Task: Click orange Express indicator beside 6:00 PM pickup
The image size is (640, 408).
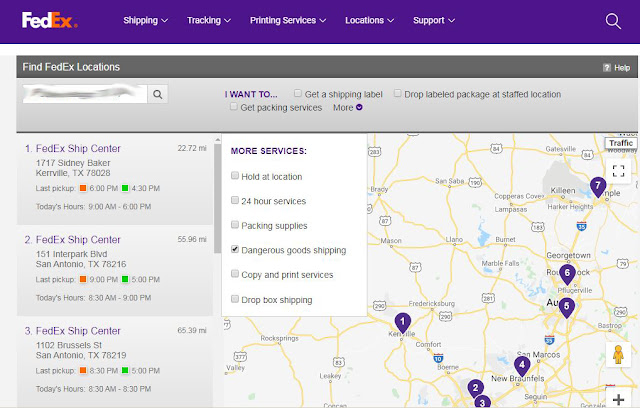Action: click(83, 188)
